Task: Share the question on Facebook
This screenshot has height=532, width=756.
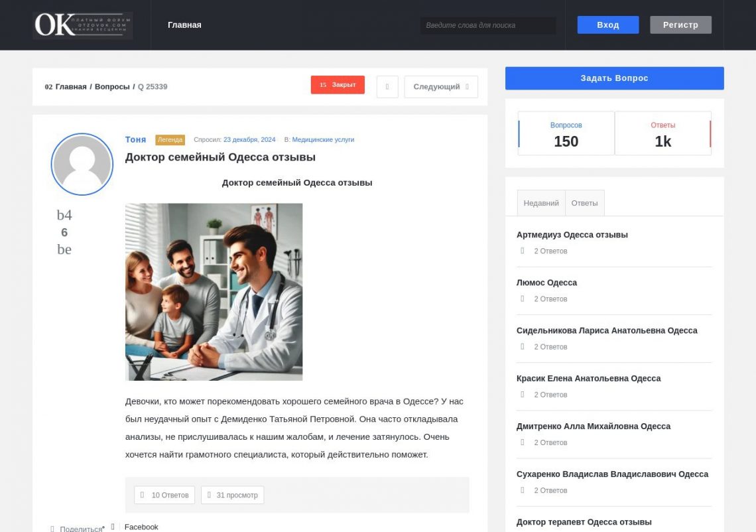Action: click(x=141, y=527)
